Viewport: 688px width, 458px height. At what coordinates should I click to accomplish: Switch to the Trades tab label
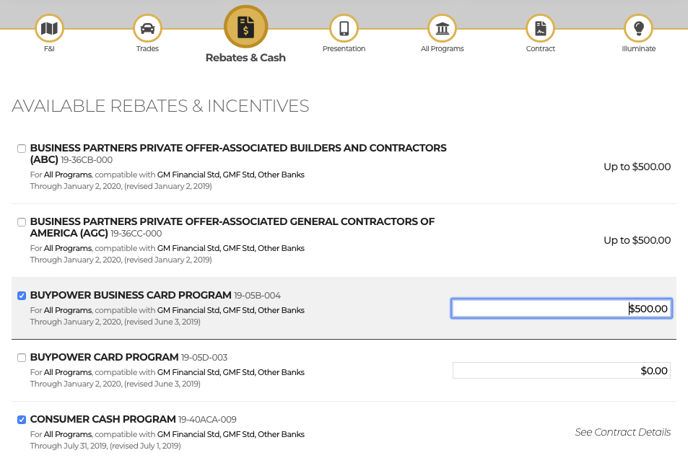pyautogui.click(x=147, y=49)
